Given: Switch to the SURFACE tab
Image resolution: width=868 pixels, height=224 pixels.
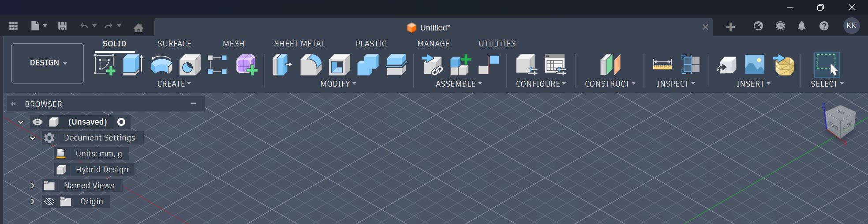Looking at the screenshot, I should 174,44.
